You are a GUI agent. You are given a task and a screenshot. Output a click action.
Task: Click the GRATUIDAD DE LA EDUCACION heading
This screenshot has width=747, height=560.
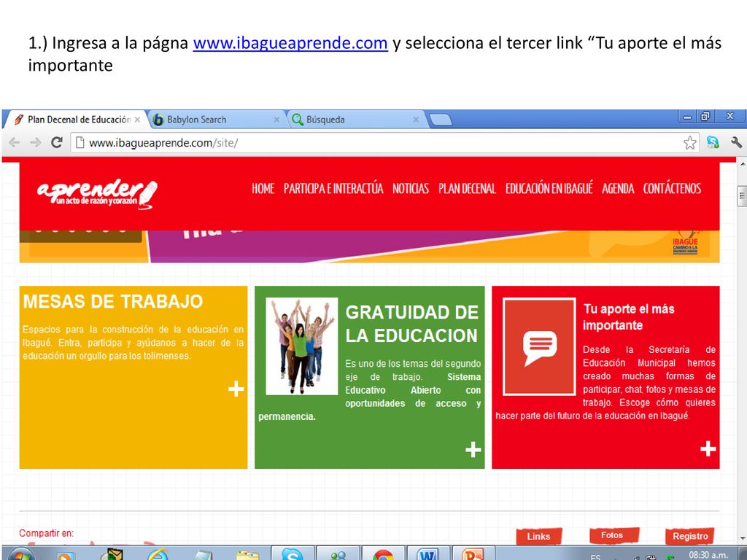pos(411,324)
